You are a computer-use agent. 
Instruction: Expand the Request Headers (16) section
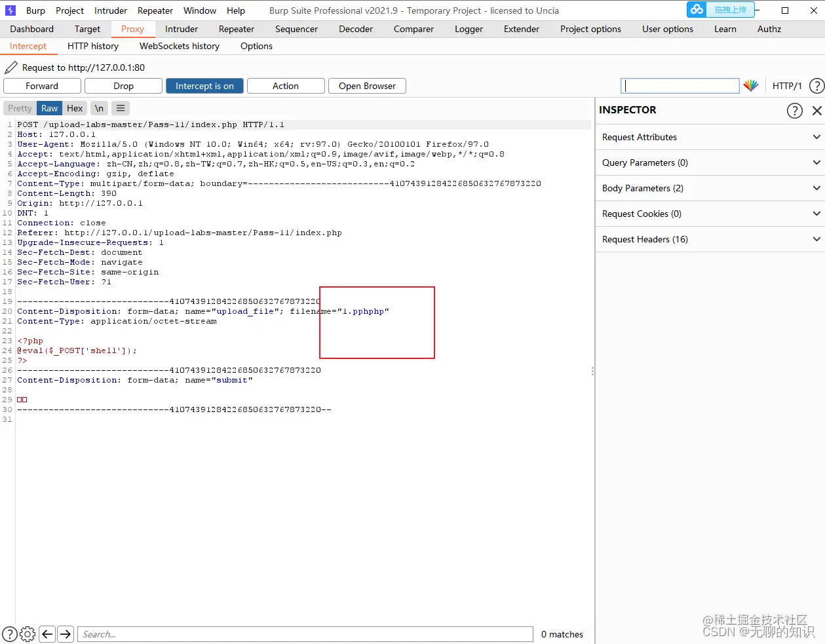coord(710,239)
